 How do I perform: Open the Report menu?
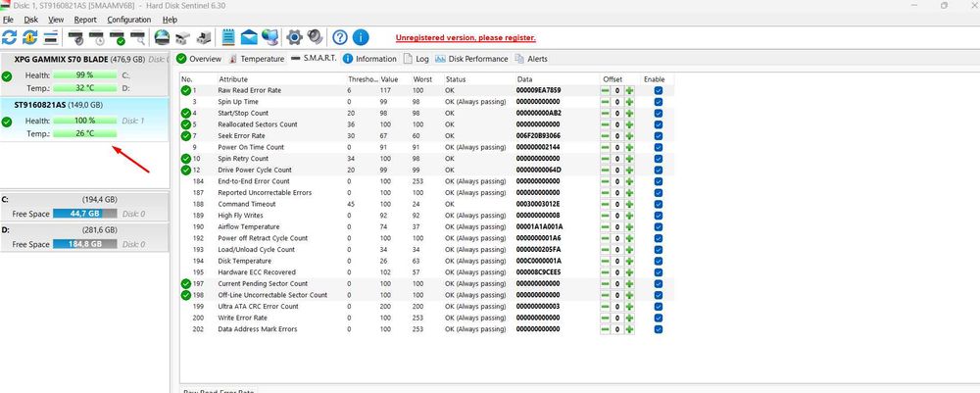pos(85,20)
